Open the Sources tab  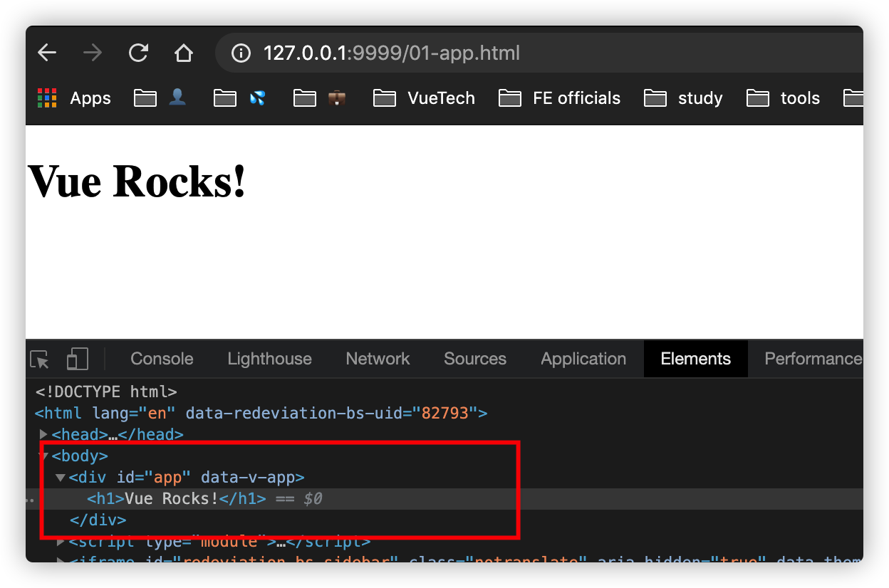(474, 359)
